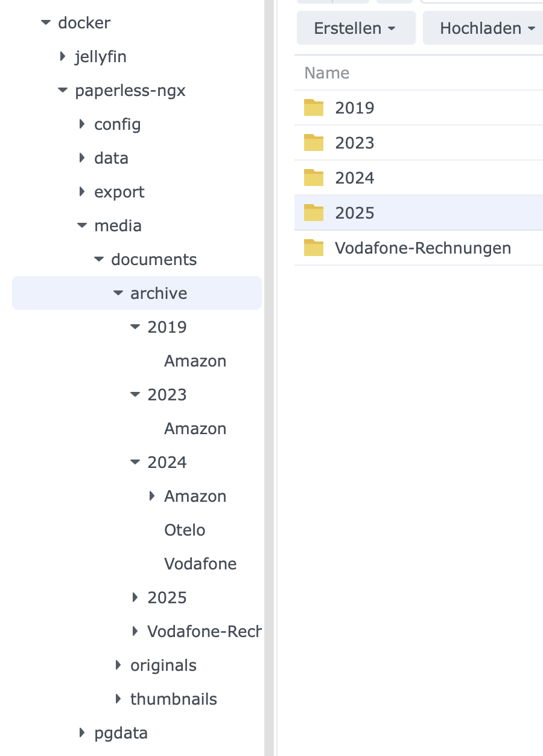Click the Vodafone-Rechnungen folder icon
Viewport: 543px width, 756px height.
pos(314,248)
